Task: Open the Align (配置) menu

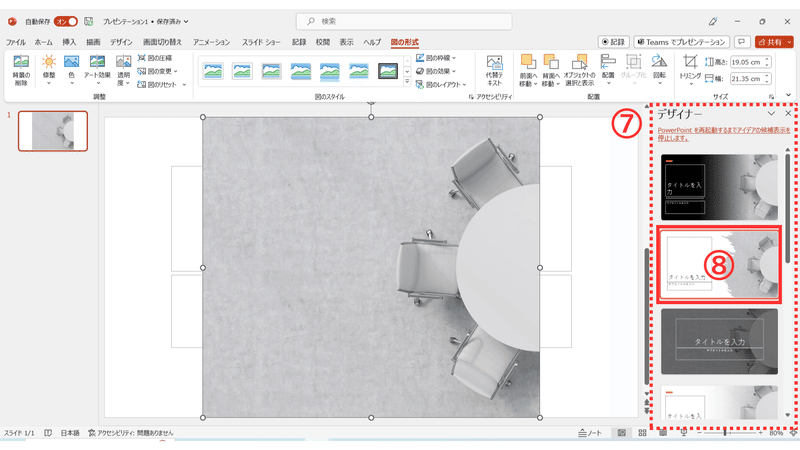Action: coord(608,68)
